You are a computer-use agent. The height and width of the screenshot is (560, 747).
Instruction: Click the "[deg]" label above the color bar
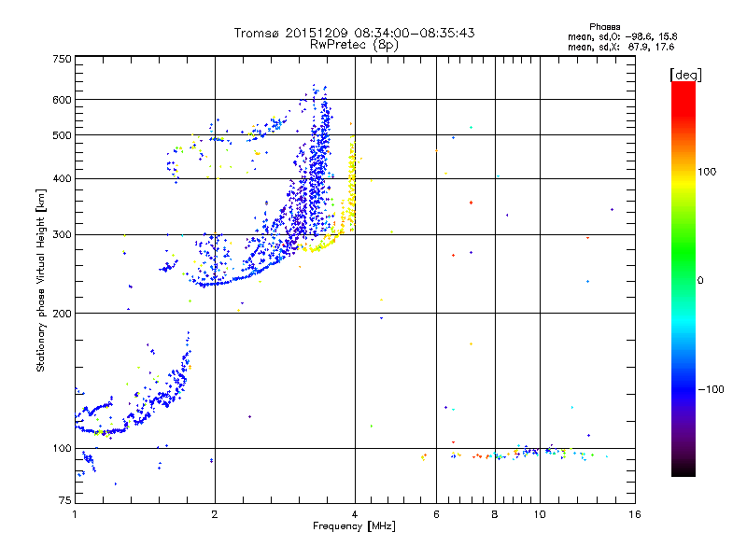[685, 75]
